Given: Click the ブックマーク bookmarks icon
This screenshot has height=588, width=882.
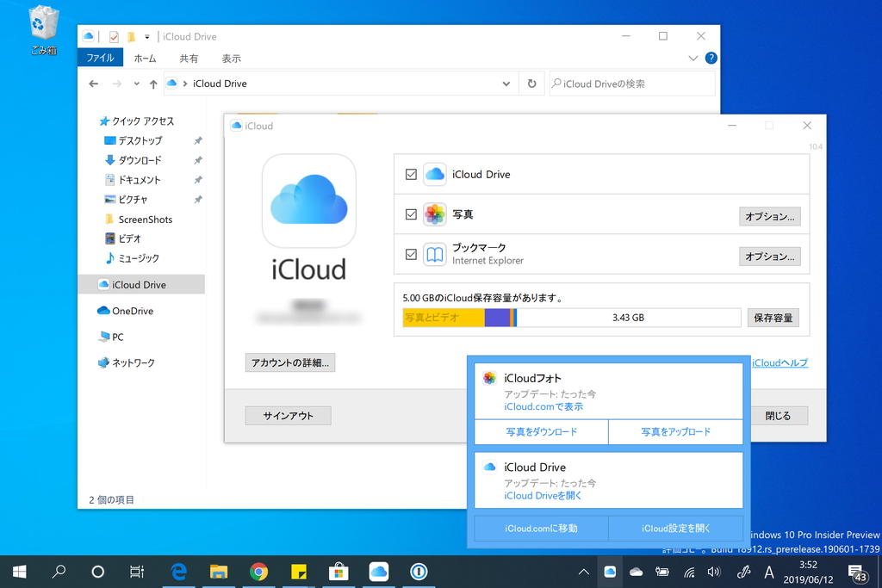Looking at the screenshot, I should coord(437,254).
